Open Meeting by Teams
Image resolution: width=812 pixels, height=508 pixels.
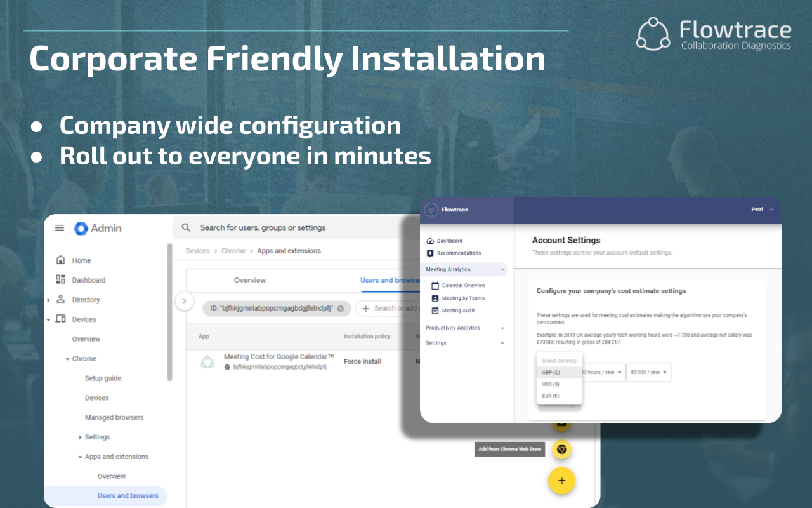point(463,298)
